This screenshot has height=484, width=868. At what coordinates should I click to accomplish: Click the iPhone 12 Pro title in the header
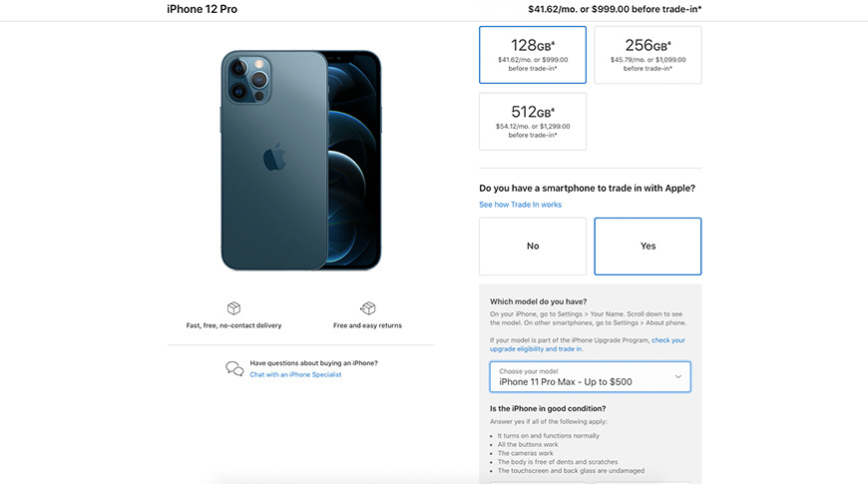(203, 9)
